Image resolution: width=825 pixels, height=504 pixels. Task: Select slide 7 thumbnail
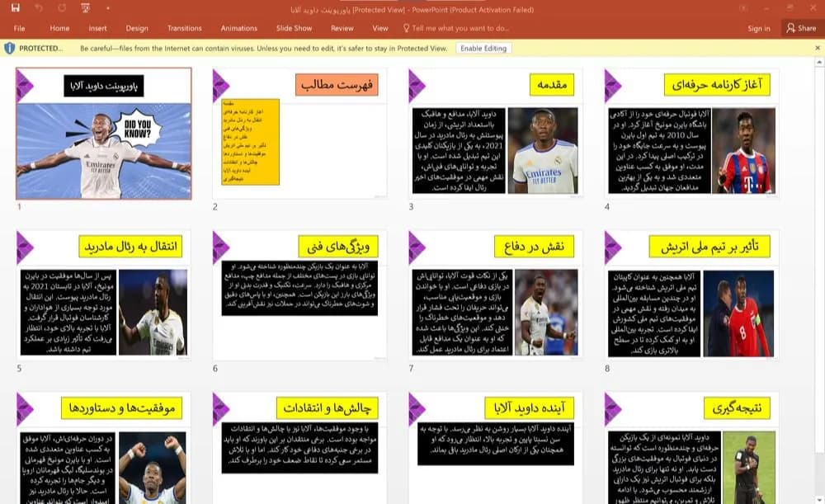coord(496,295)
